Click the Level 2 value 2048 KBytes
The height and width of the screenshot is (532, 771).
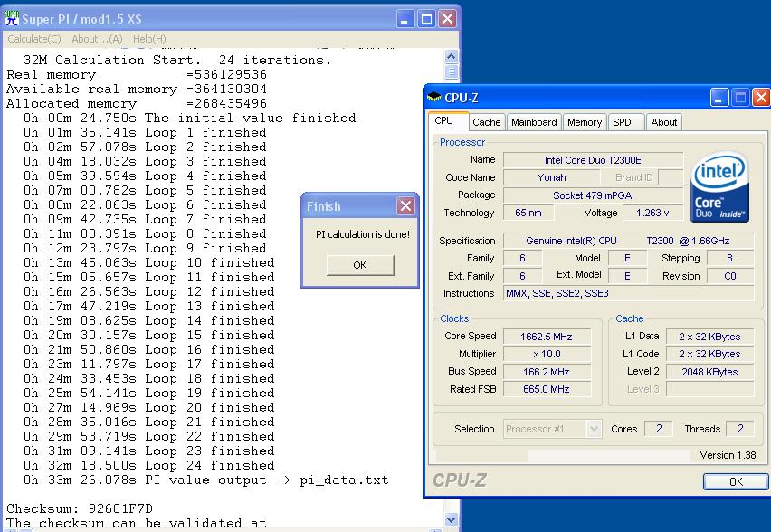[709, 372]
